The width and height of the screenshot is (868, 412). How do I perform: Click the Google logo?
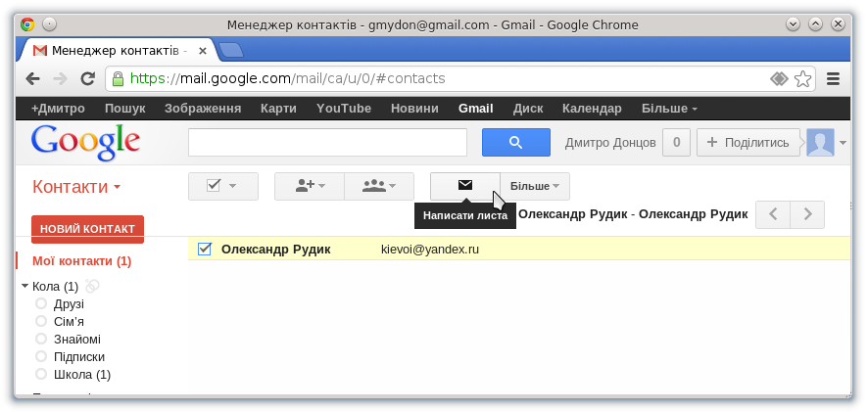point(85,142)
